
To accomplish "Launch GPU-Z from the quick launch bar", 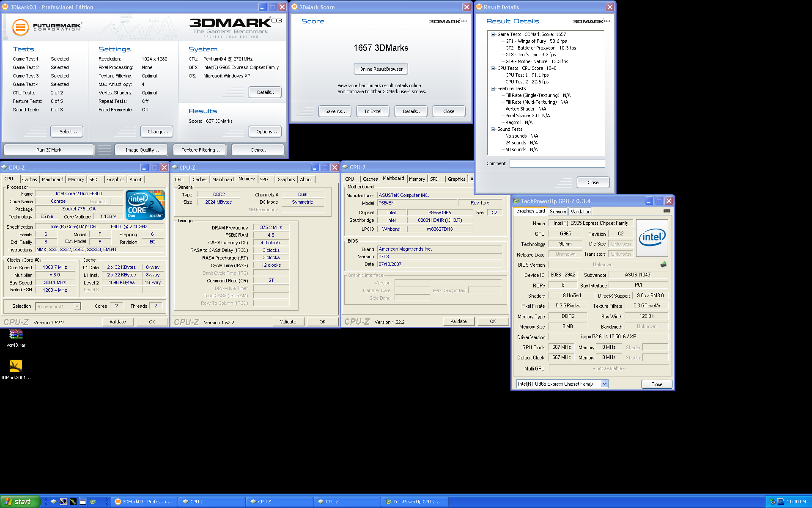I will click(x=93, y=502).
